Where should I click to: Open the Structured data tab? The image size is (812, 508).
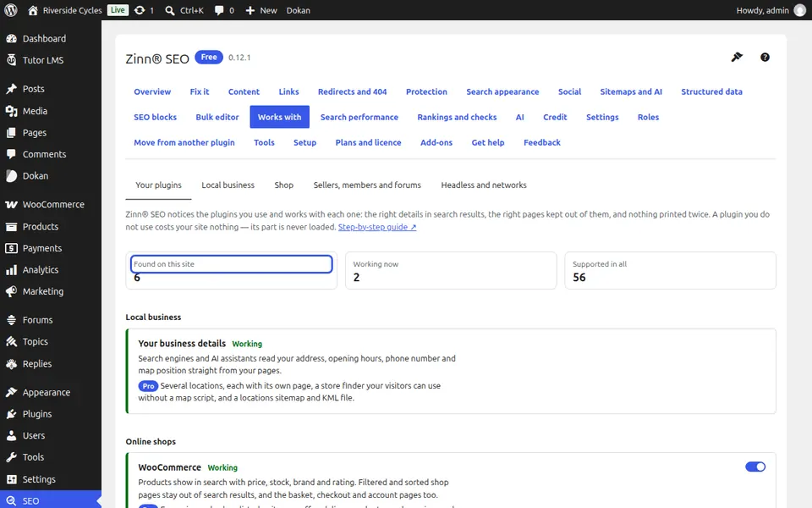[x=711, y=91]
